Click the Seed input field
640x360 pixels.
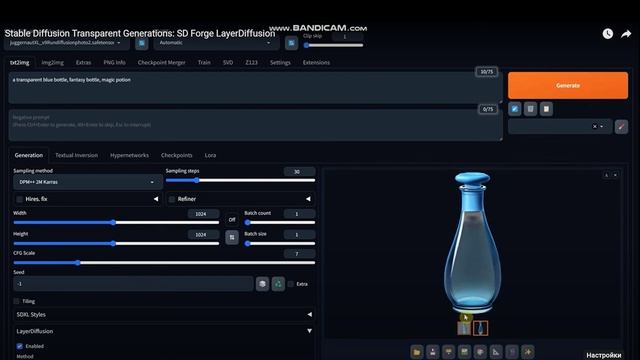coord(133,284)
